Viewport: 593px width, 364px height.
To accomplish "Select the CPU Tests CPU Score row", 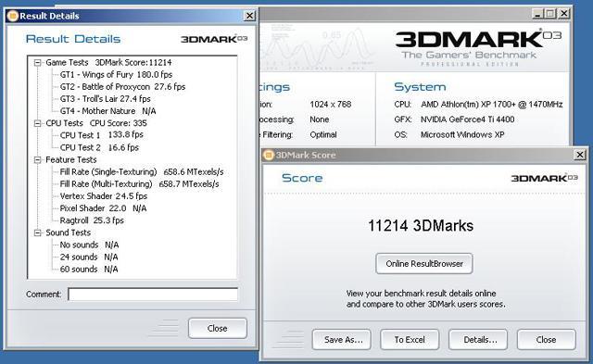I will click(96, 123).
